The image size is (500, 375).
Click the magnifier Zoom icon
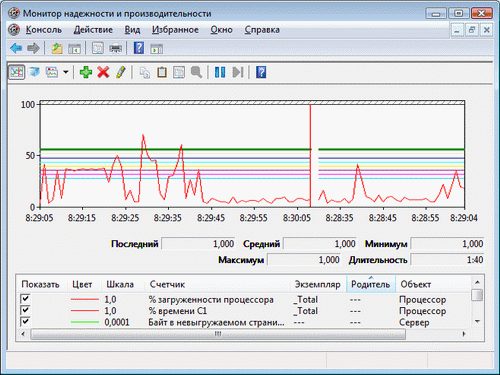[196, 72]
